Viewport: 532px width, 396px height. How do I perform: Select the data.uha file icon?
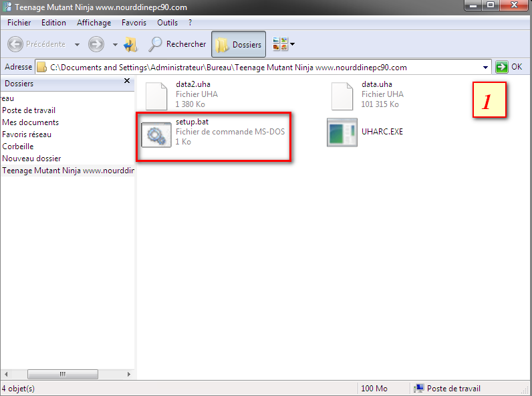342,96
